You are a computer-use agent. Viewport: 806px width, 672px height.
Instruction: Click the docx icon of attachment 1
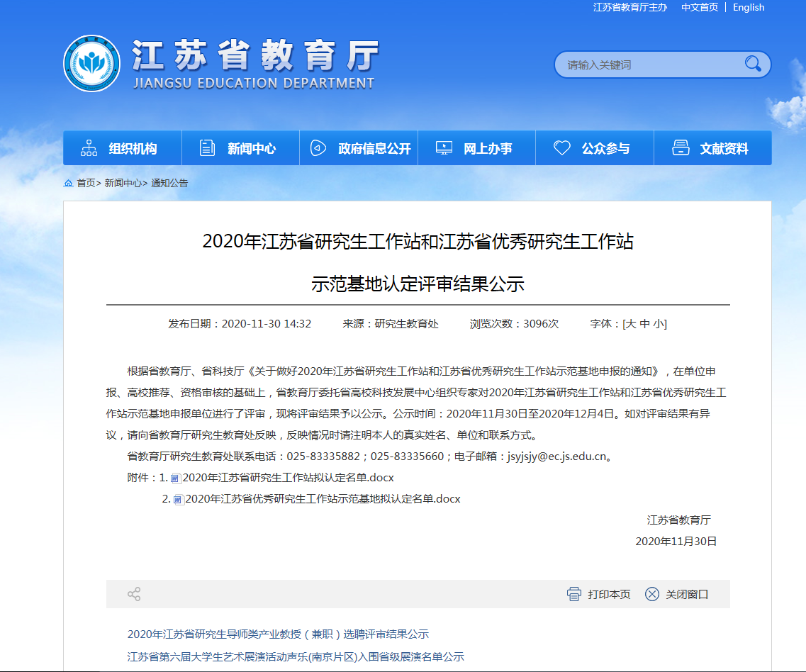tap(175, 478)
